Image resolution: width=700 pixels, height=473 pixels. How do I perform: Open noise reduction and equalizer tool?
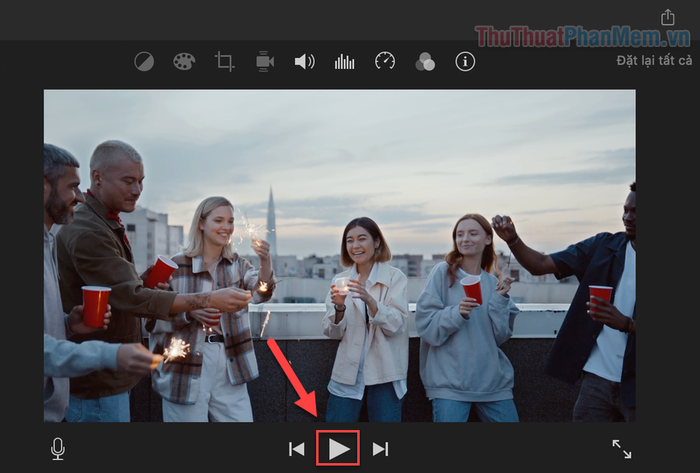pyautogui.click(x=345, y=62)
